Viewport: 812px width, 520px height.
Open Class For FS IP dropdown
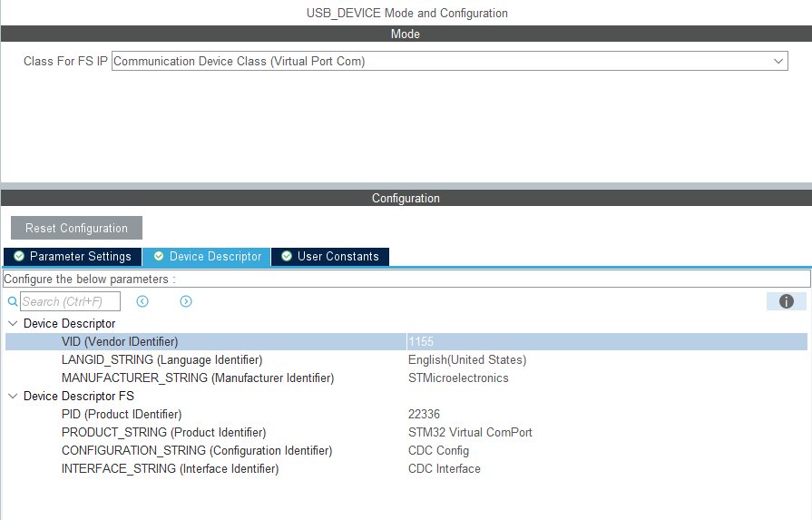pyautogui.click(x=449, y=61)
